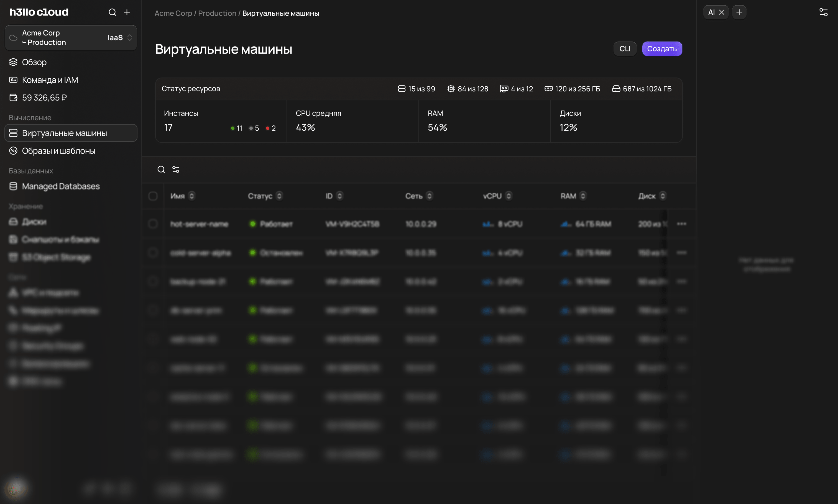Click the GPU quota icon 4 из 12

click(504, 89)
